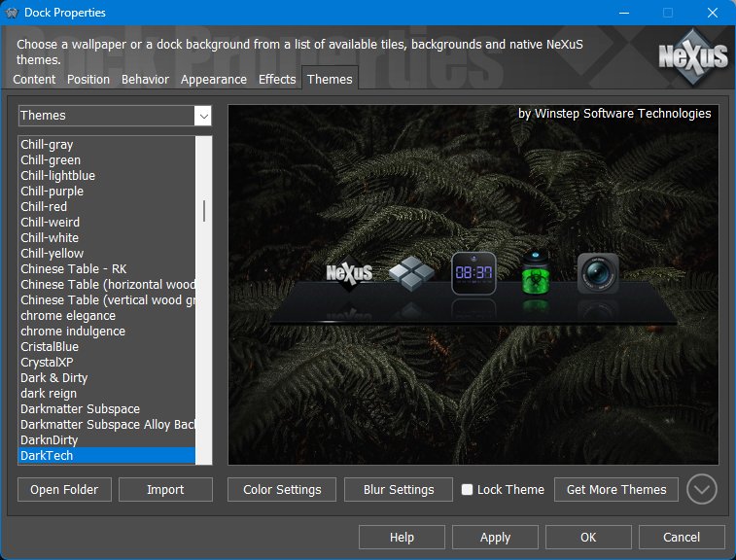Select the chrome indulgence theme
This screenshot has width=736, height=560.
107,331
